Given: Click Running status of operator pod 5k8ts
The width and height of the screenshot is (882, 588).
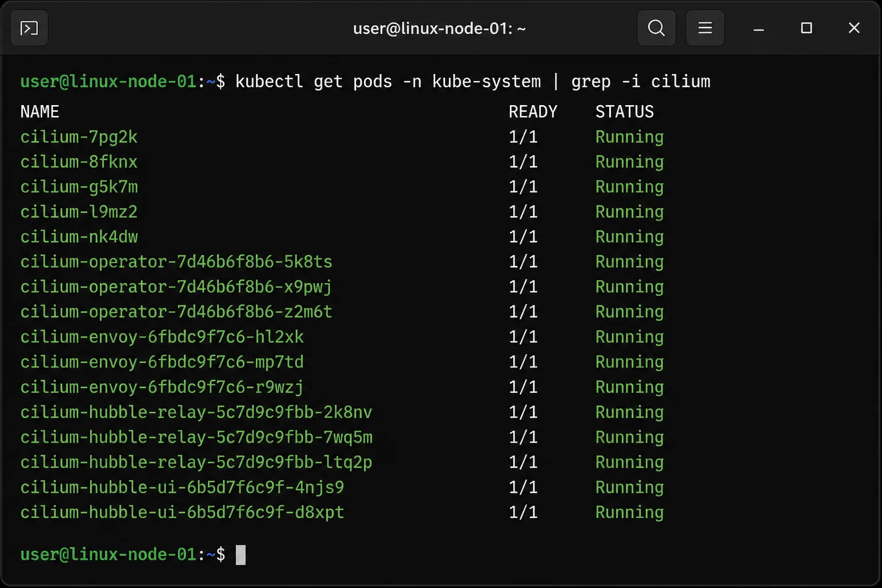Looking at the screenshot, I should [629, 262].
